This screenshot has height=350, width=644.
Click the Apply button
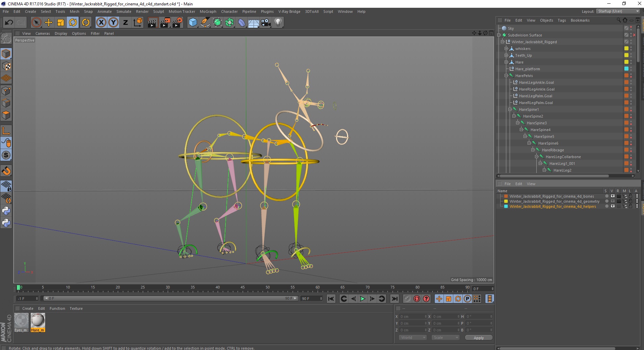tap(479, 338)
